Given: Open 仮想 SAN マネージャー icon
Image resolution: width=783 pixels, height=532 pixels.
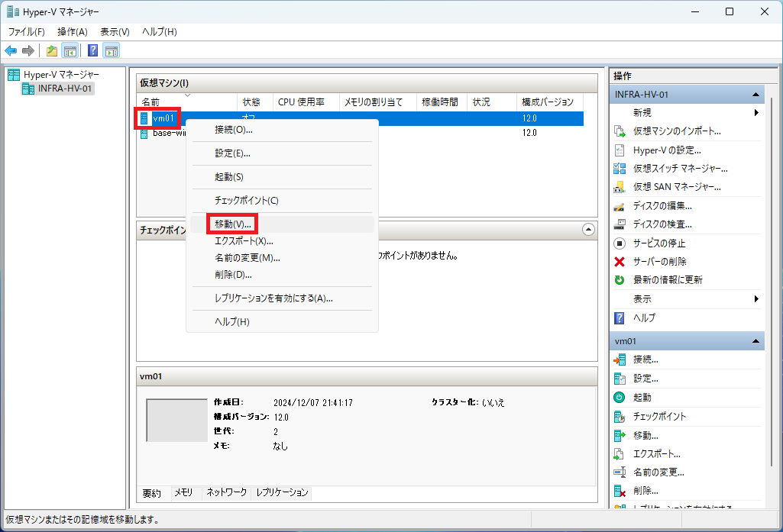Looking at the screenshot, I should (x=620, y=187).
